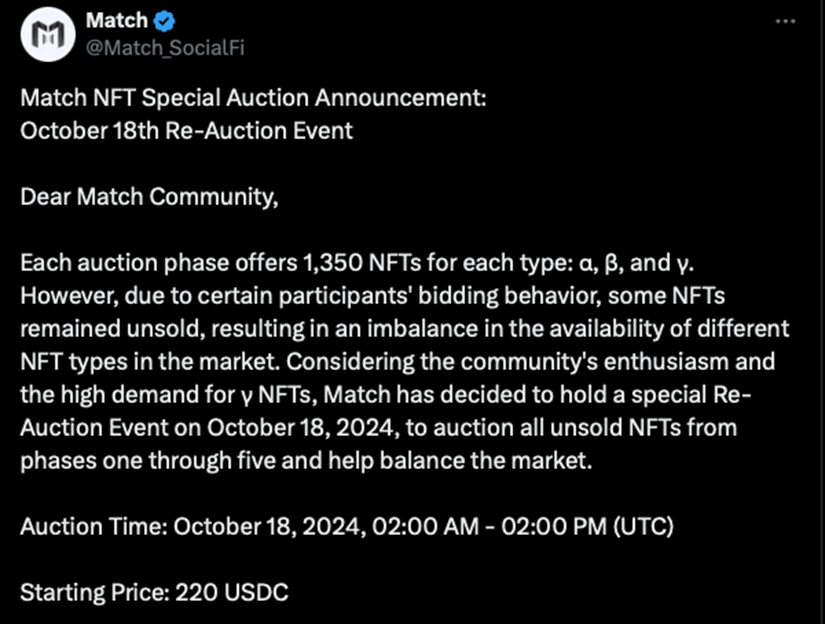
Task: Click the line beginning "remained unsold, resulting"
Action: [405, 329]
